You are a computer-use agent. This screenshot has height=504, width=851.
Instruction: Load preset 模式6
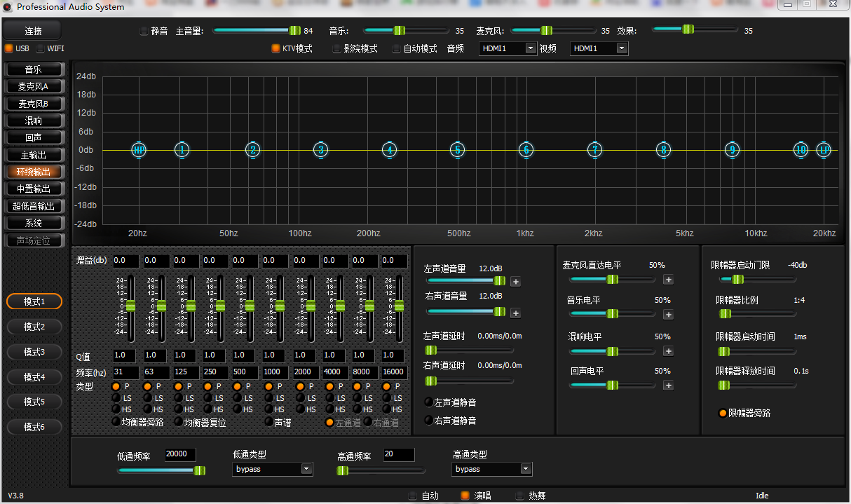click(34, 427)
